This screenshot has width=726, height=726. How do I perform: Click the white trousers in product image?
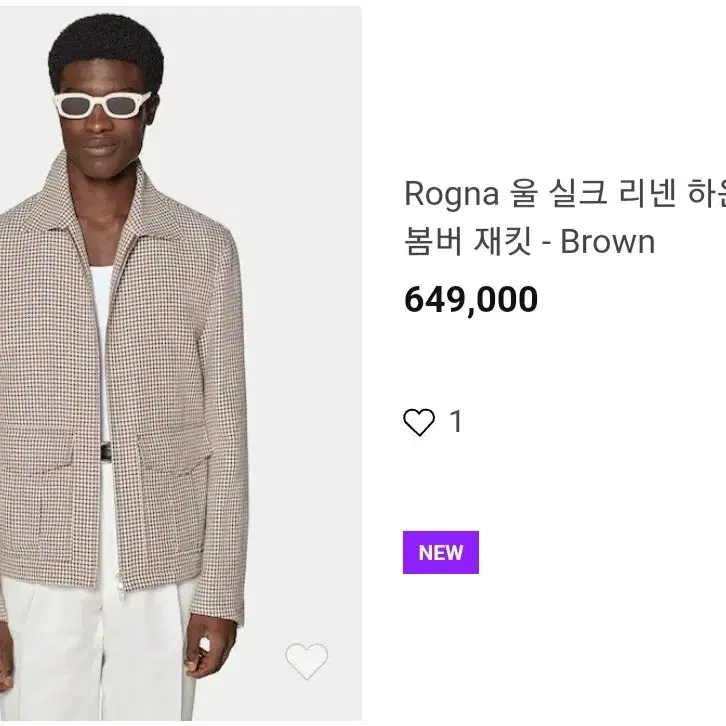coord(100,648)
